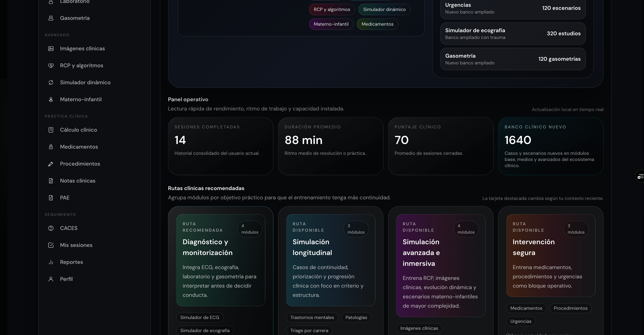The height and width of the screenshot is (335, 644).
Task: Click the 'Rutas clínicas recomendadas' heading
Action: click(x=206, y=188)
